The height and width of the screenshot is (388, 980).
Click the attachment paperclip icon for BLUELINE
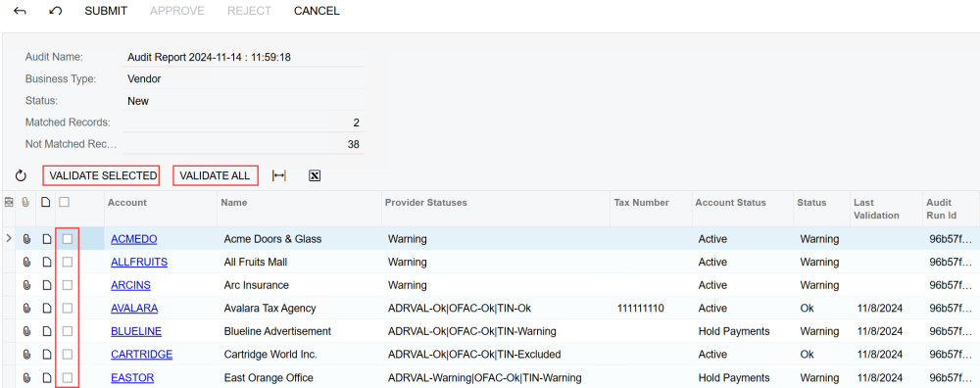26,331
